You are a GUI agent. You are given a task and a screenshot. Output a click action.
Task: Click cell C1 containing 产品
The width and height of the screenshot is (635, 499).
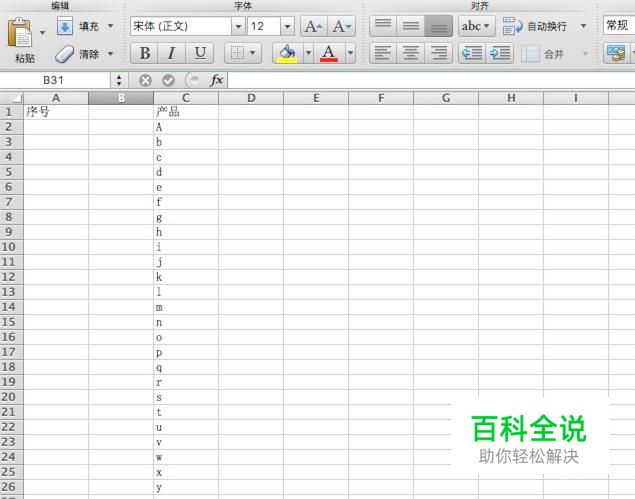click(186, 112)
